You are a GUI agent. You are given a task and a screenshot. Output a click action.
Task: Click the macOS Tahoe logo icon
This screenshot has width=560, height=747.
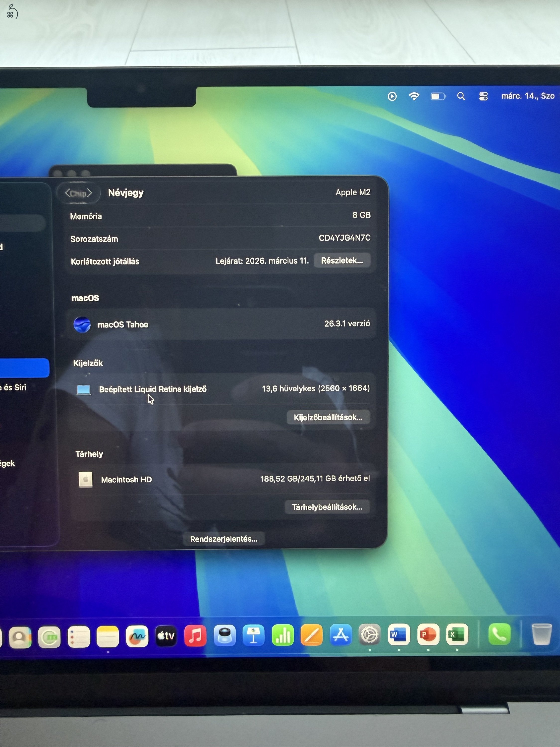point(82,324)
